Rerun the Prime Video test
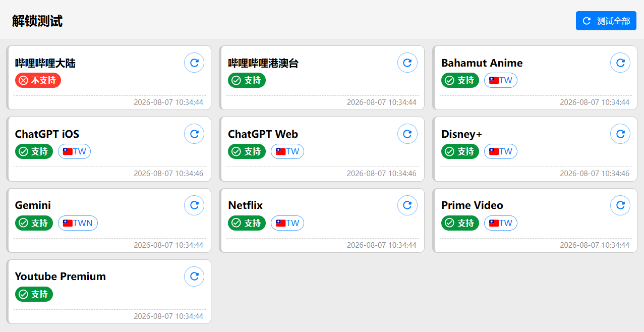This screenshot has width=644, height=332. (x=620, y=205)
